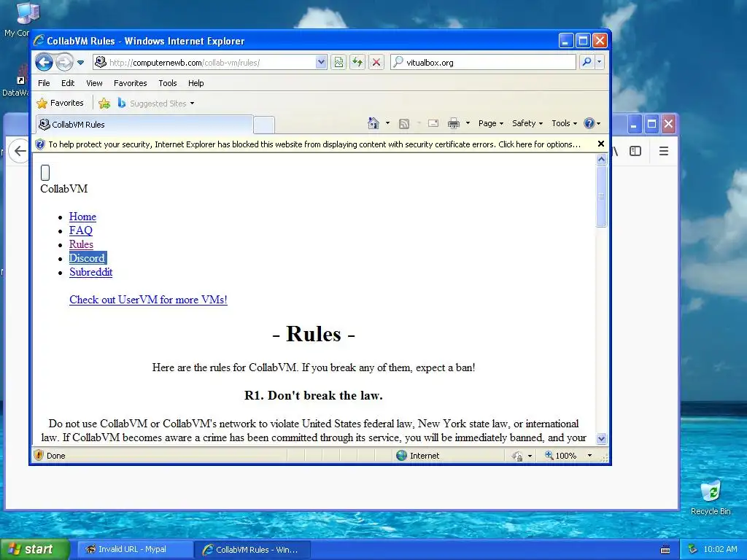
Task: Open the Safety command menu
Action: point(527,123)
